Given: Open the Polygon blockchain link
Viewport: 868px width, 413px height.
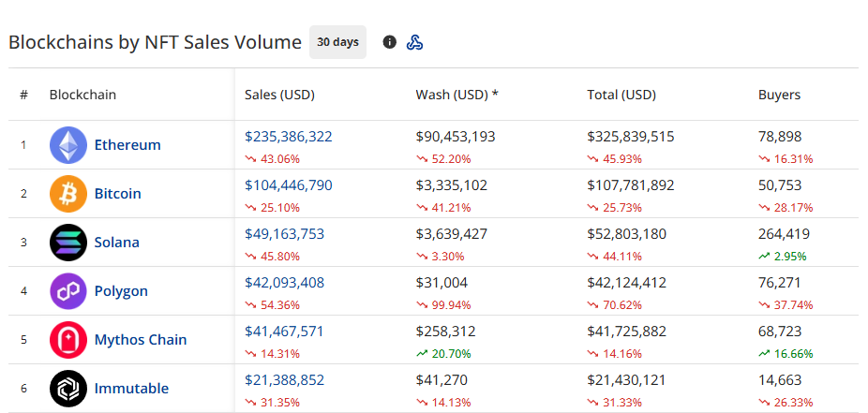Looking at the screenshot, I should [x=121, y=291].
